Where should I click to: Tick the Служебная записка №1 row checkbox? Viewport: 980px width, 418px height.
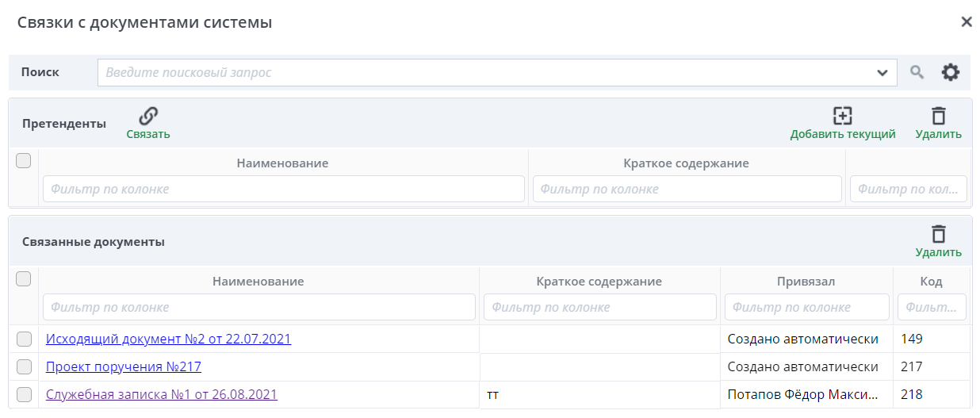point(24,394)
